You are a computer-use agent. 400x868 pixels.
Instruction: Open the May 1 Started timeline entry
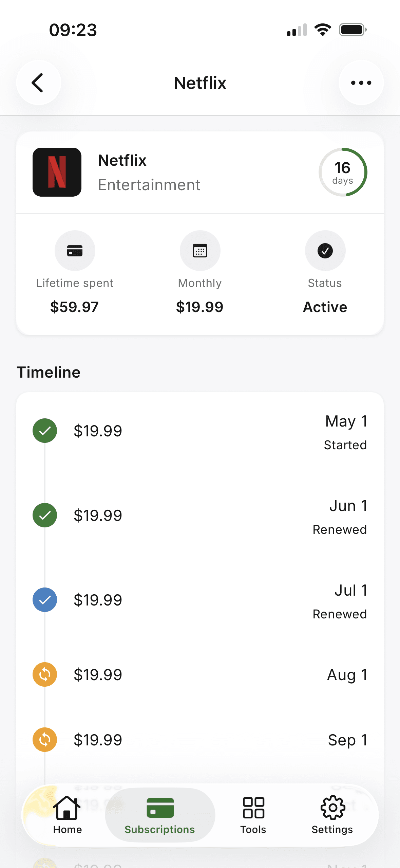pos(200,431)
